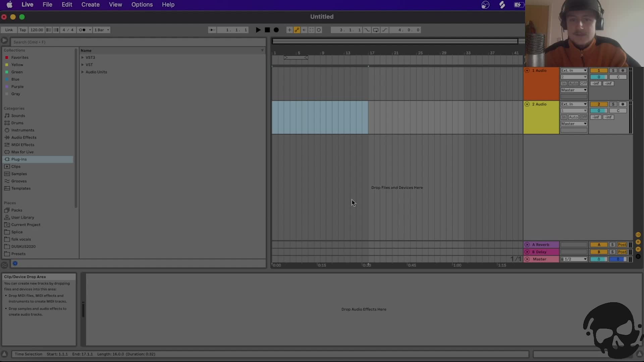Open the Options menu
Screen dimensions: 644x362
coord(142,5)
